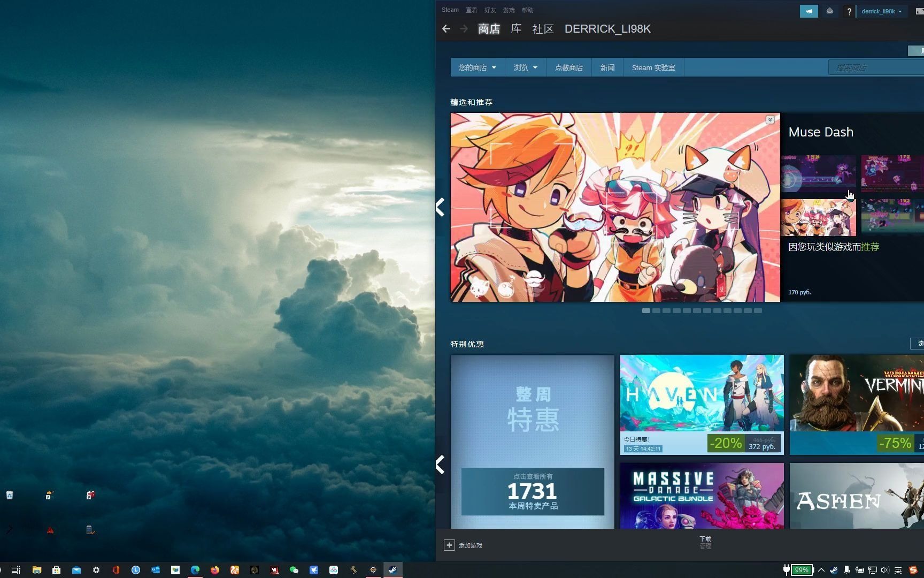
Task: Open Microsoft Edge from the taskbar
Action: click(195, 570)
